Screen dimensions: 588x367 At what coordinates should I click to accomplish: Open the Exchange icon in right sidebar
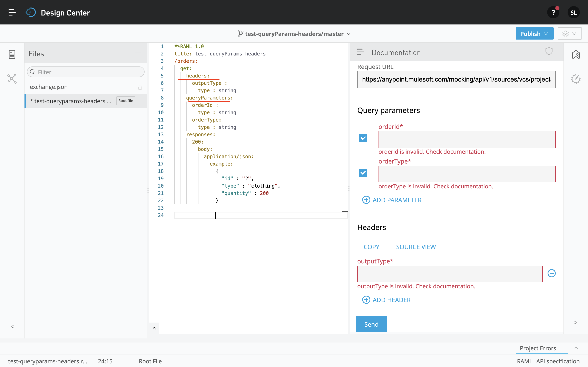click(x=576, y=55)
